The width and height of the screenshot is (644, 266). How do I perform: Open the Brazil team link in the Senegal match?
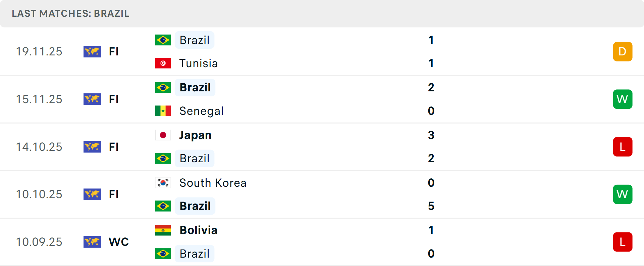click(195, 87)
